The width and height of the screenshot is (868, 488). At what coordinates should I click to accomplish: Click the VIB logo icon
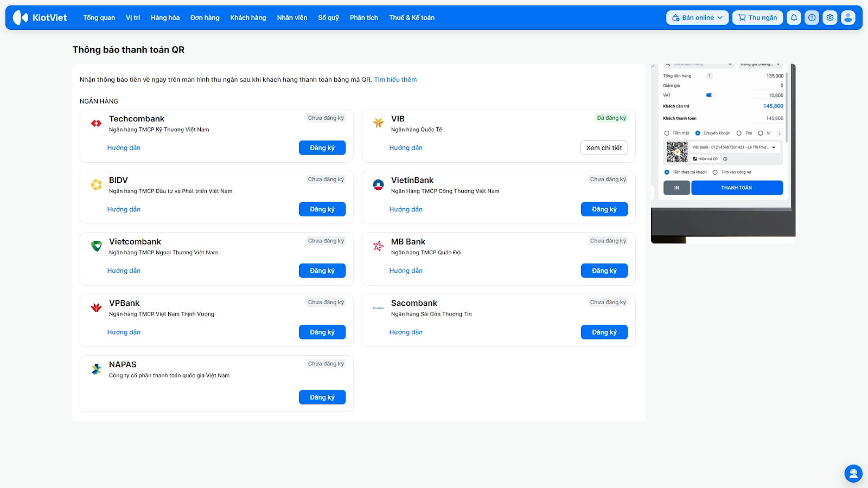[378, 124]
